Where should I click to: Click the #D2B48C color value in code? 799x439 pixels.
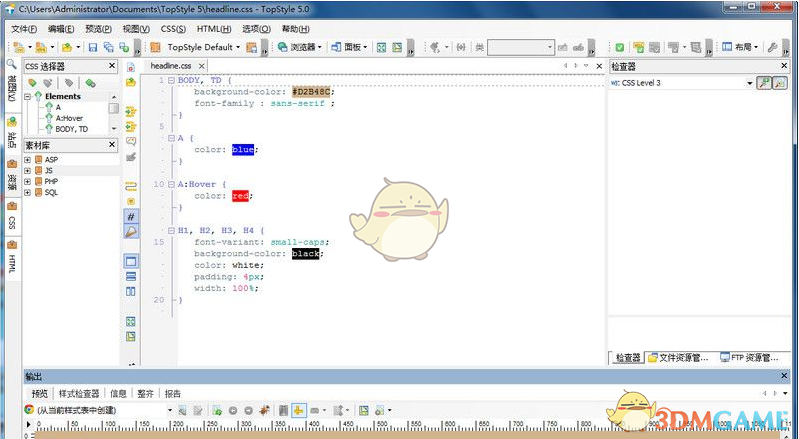[x=311, y=92]
